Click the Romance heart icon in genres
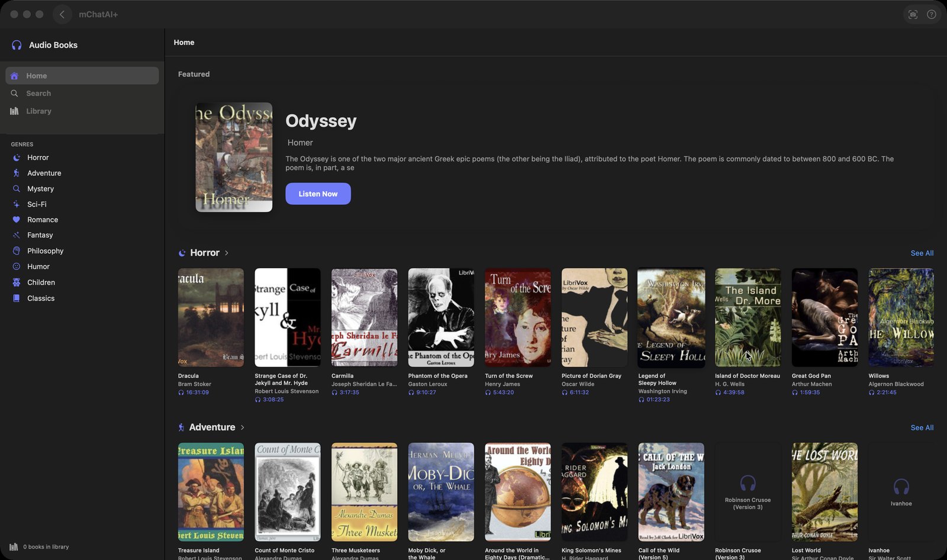947x560 pixels. tap(17, 220)
